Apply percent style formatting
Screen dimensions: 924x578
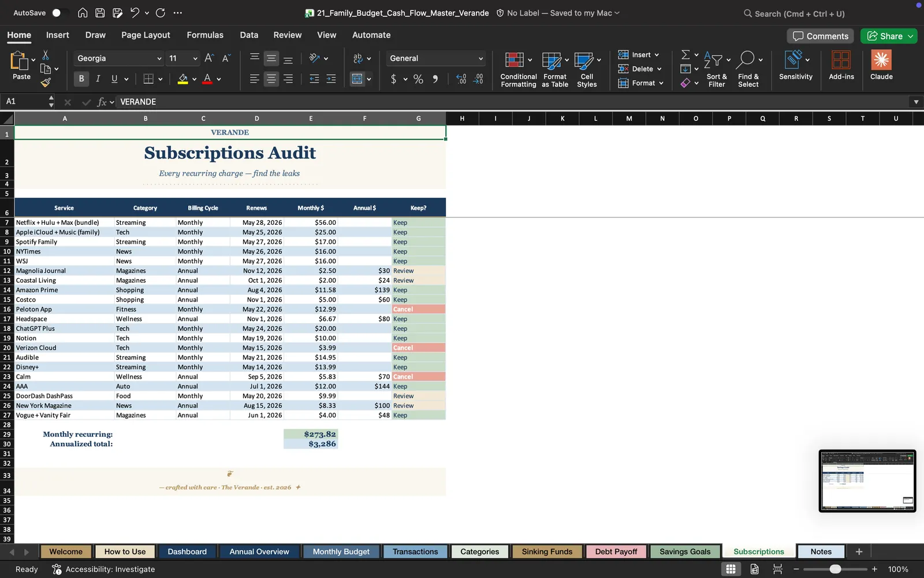[x=418, y=79]
